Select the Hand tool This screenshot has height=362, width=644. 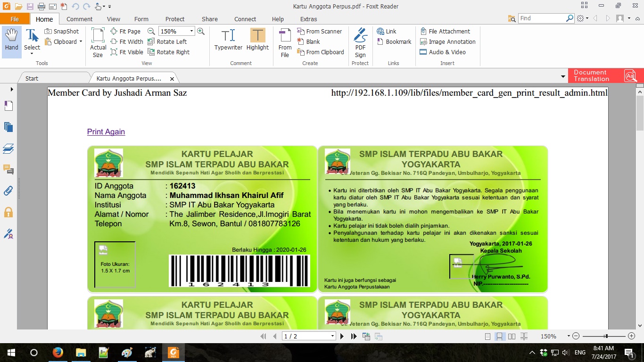pyautogui.click(x=12, y=41)
